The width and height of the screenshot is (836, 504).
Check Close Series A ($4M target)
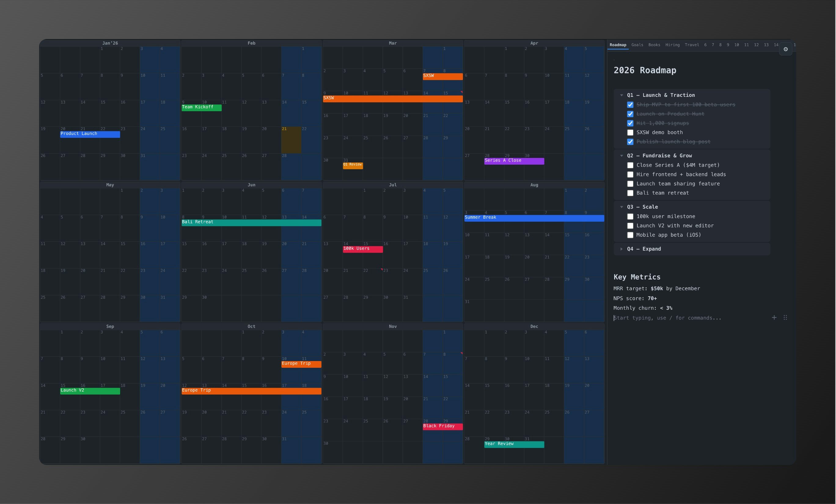click(630, 165)
